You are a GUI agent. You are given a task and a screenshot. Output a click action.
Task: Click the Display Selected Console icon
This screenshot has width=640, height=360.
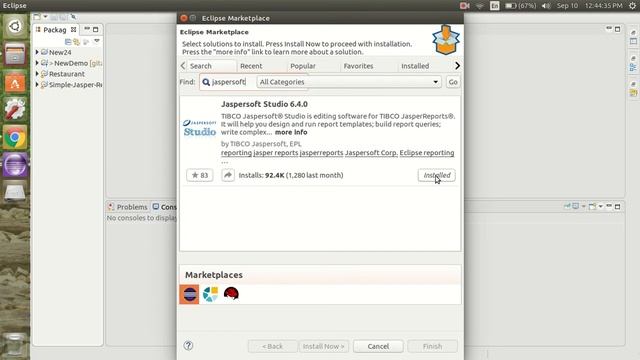click(x=576, y=207)
